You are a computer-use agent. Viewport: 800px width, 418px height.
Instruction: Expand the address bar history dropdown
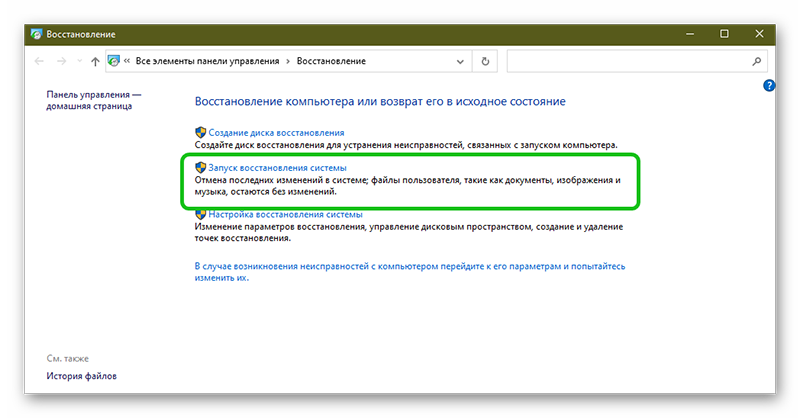pyautogui.click(x=460, y=62)
